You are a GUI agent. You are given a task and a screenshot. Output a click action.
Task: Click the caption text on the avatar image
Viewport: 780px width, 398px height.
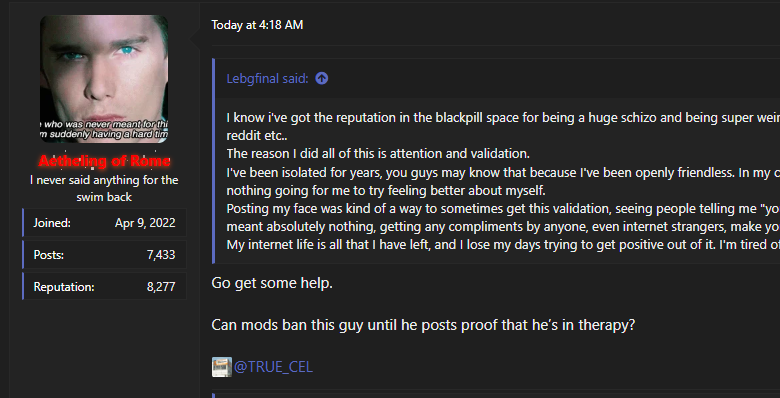(104, 129)
